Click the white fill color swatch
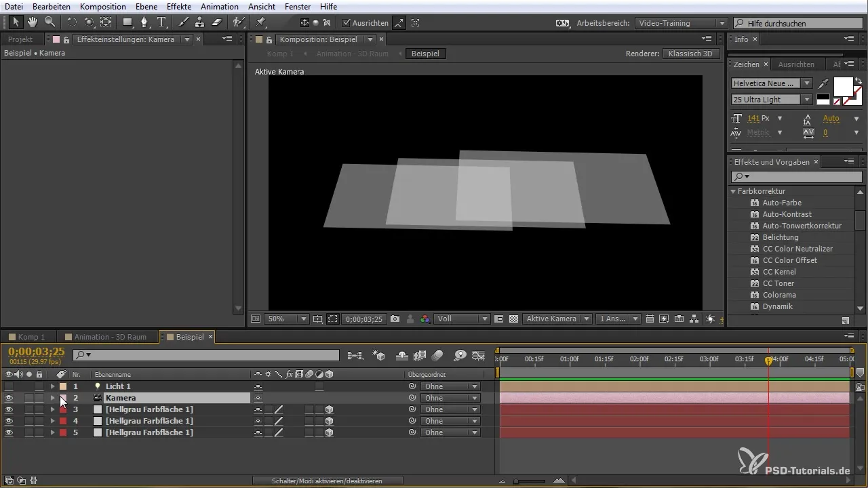868x488 pixels. pos(842,87)
